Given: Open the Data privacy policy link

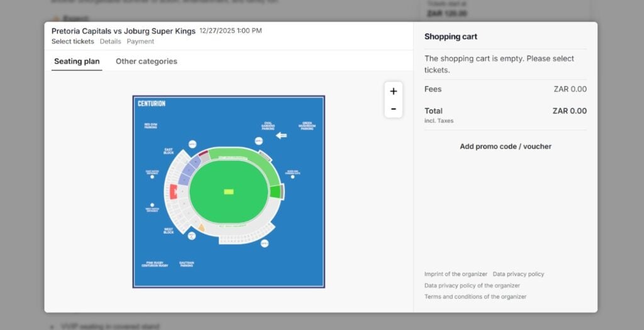Looking at the screenshot, I should (x=518, y=274).
